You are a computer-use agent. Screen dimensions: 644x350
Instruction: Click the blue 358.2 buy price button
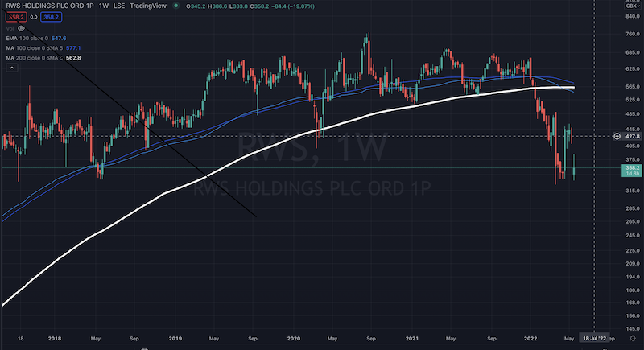coord(52,17)
